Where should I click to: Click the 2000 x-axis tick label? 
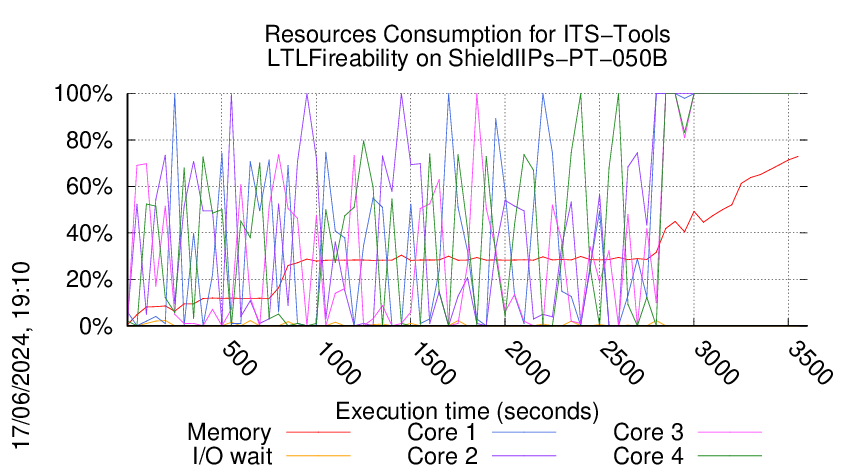click(x=527, y=363)
